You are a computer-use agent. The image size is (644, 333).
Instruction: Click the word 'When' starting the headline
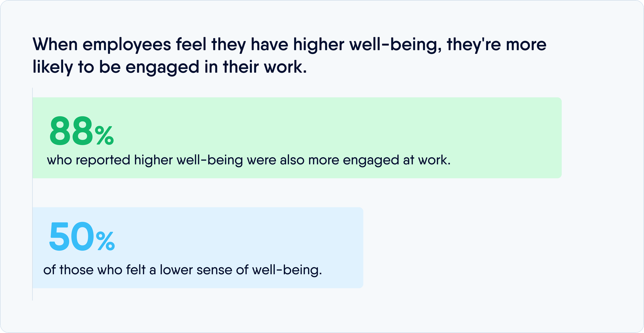pyautogui.click(x=55, y=45)
